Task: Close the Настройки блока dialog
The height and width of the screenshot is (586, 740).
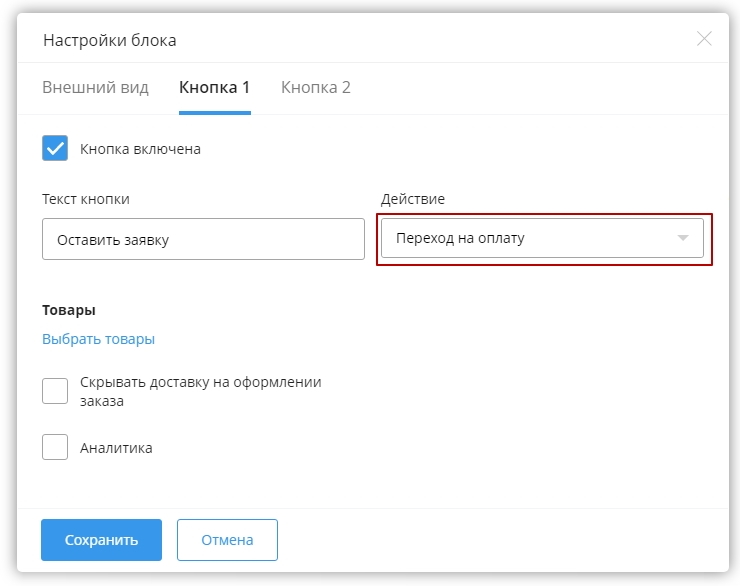Action: coord(704,39)
